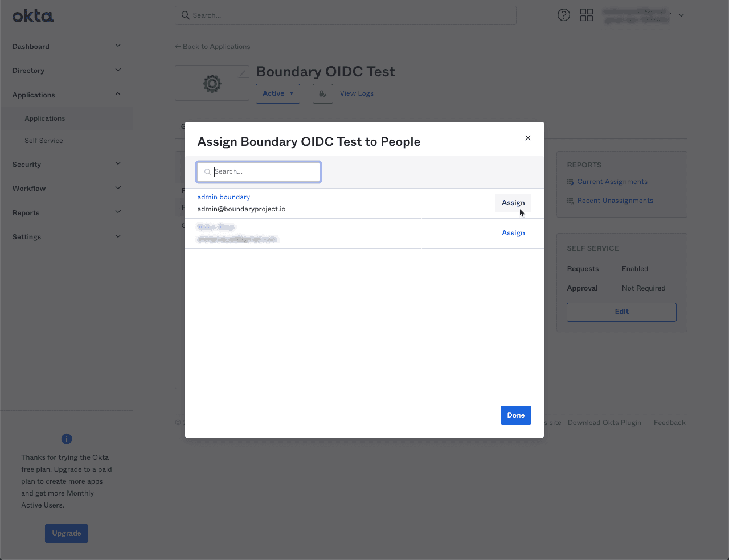Viewport: 729px width, 560px height.
Task: Open the user account dropdown chevron
Action: tap(681, 15)
